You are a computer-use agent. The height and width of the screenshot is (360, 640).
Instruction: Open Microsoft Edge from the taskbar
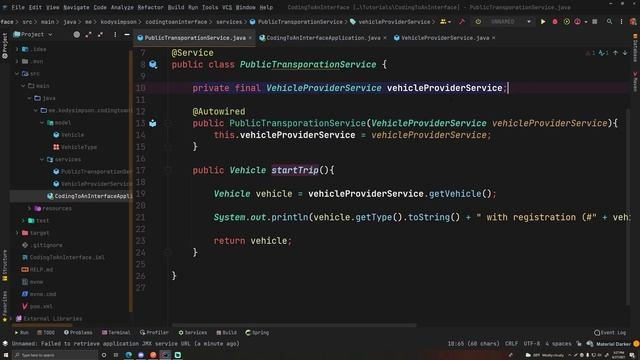128,355
